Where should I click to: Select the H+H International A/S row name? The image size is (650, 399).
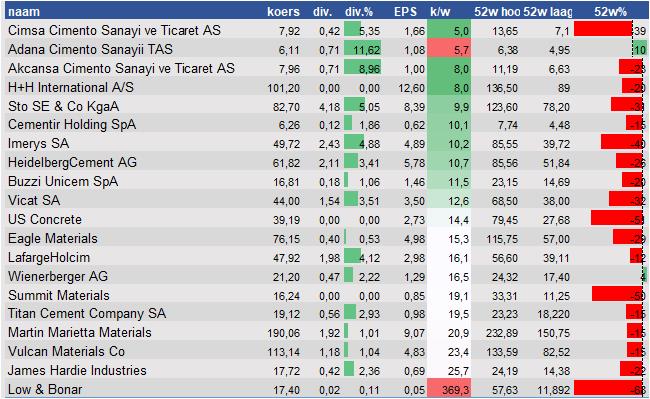71,87
